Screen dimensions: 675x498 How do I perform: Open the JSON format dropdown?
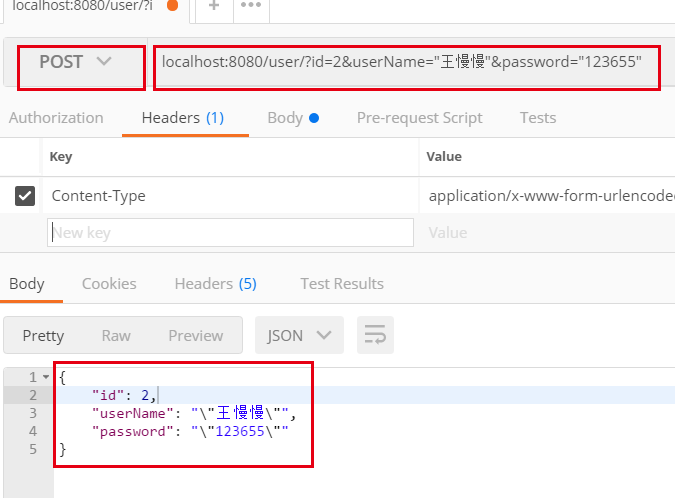pyautogui.click(x=299, y=335)
